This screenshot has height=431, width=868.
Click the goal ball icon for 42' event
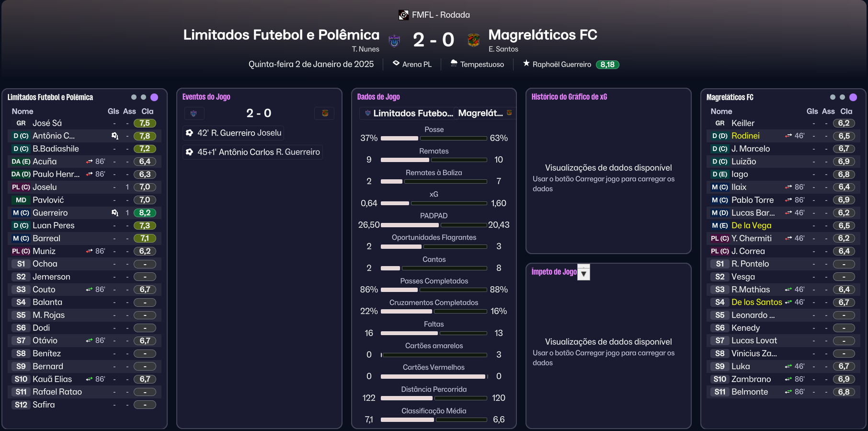(x=189, y=133)
